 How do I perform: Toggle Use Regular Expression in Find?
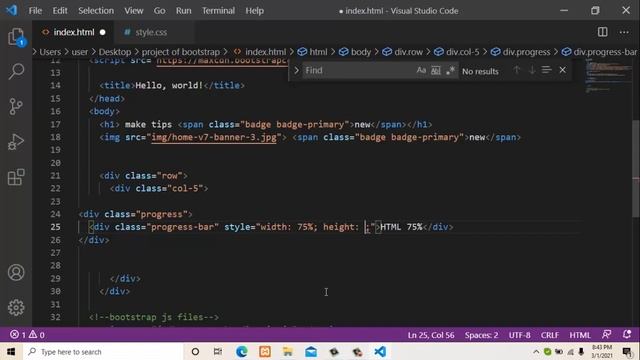(x=450, y=70)
